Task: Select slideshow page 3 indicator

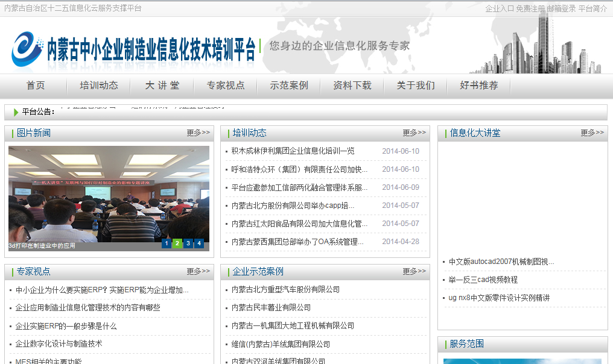Action: [188, 243]
